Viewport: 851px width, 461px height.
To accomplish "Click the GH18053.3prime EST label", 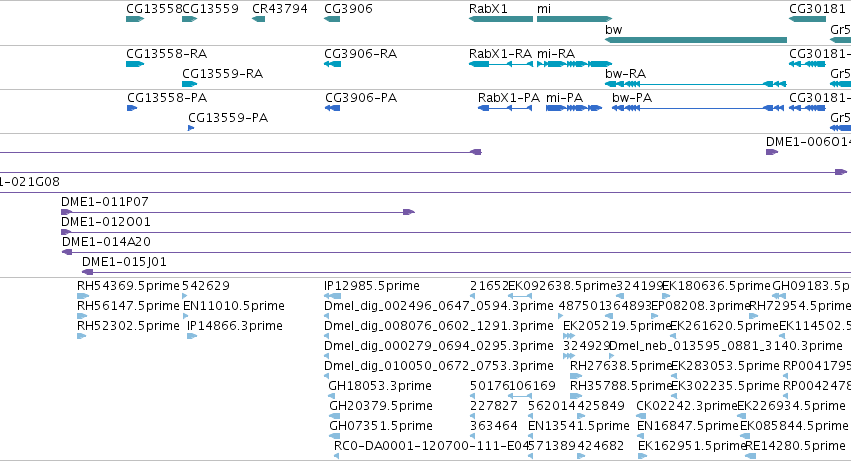I will tap(380, 387).
